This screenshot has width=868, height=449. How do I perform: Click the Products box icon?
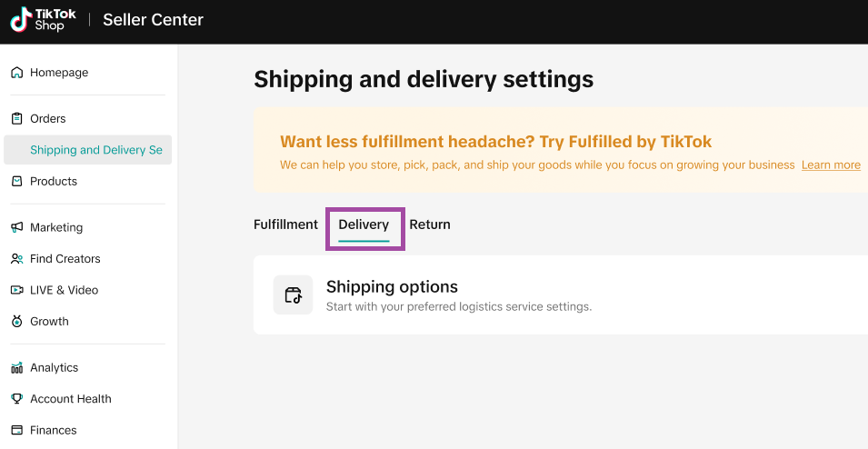click(16, 182)
